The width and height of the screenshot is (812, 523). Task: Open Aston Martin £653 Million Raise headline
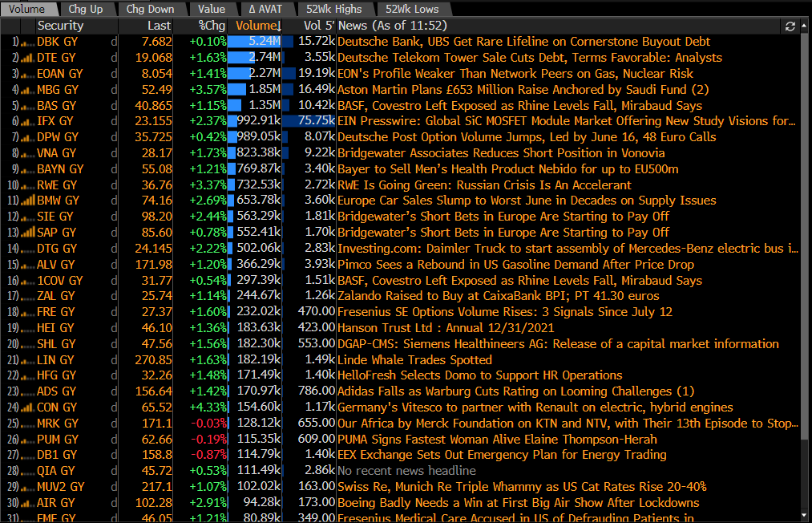(523, 90)
